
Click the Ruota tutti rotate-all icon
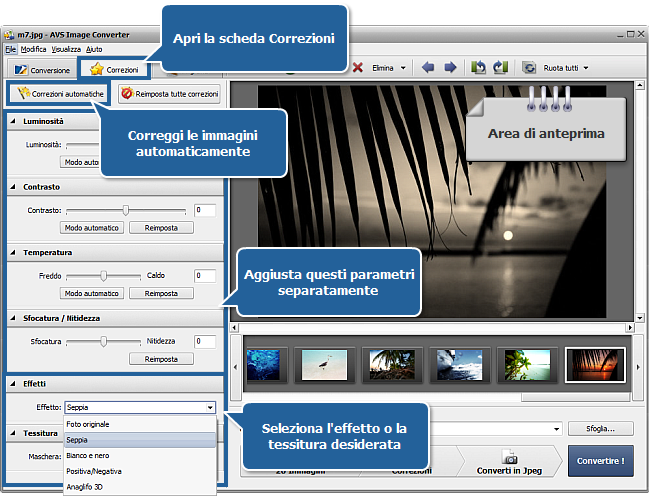(527, 68)
